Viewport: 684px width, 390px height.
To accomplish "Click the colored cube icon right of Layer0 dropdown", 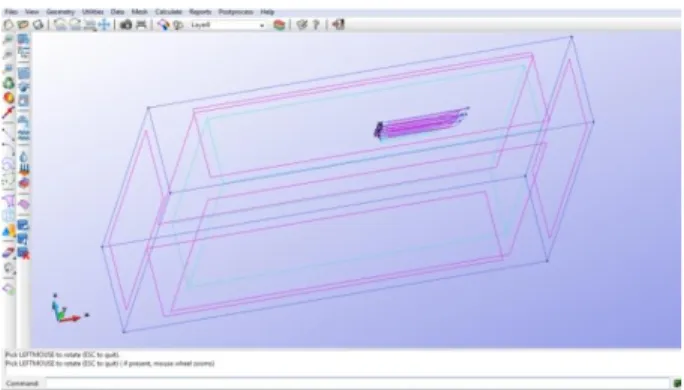I will (279, 25).
